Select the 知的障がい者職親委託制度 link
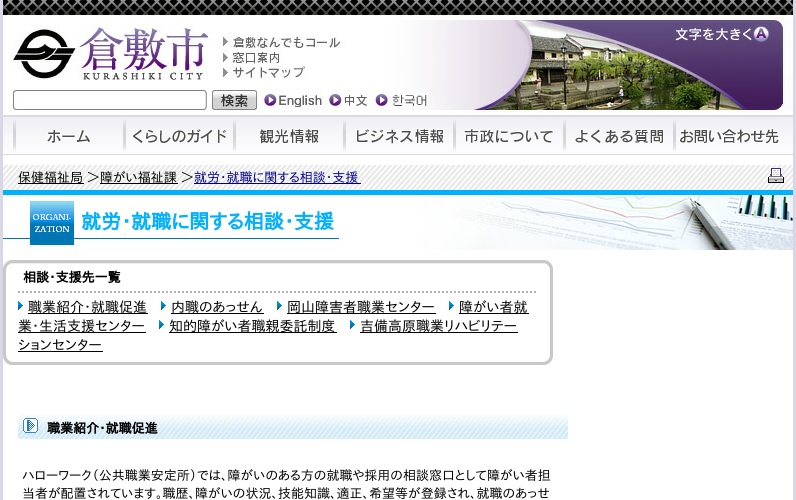Viewport: 796px width, 500px height. point(252,326)
